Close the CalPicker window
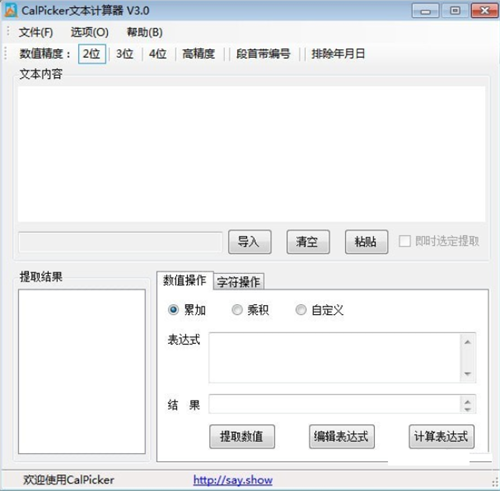Screen dimensions: 500x491 pyautogui.click(x=485, y=11)
